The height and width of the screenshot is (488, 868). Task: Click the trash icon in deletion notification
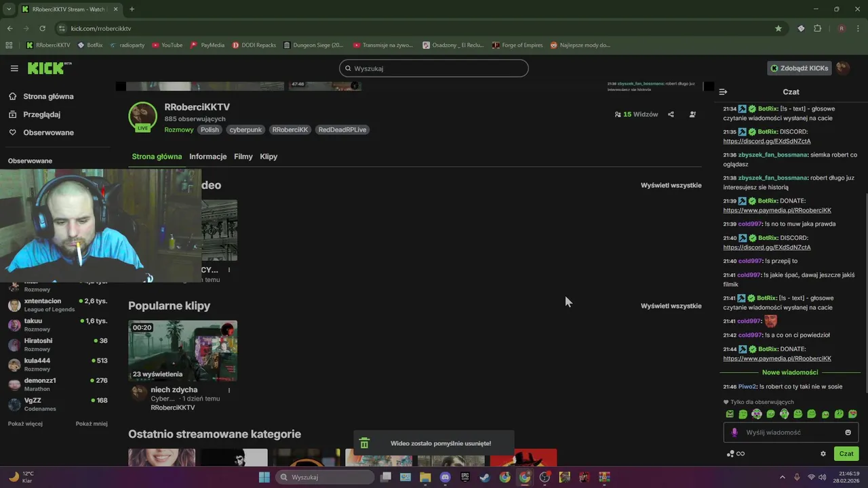364,443
